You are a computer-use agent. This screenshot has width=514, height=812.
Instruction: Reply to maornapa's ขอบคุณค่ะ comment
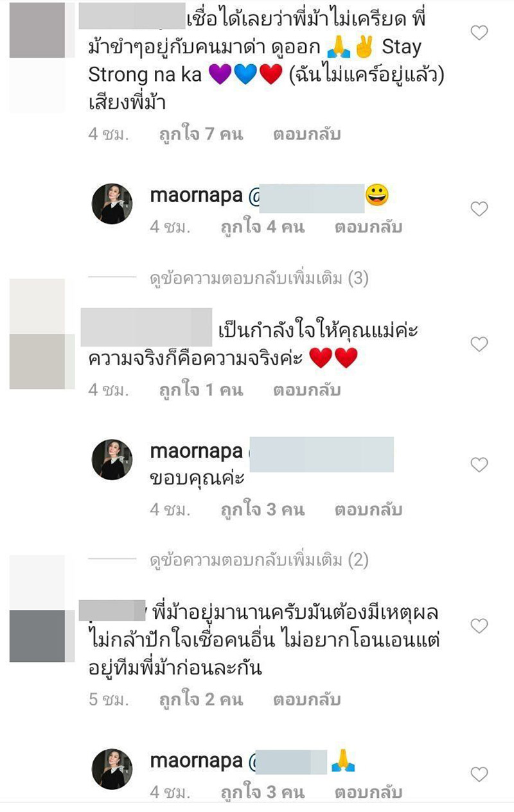pyautogui.click(x=368, y=510)
